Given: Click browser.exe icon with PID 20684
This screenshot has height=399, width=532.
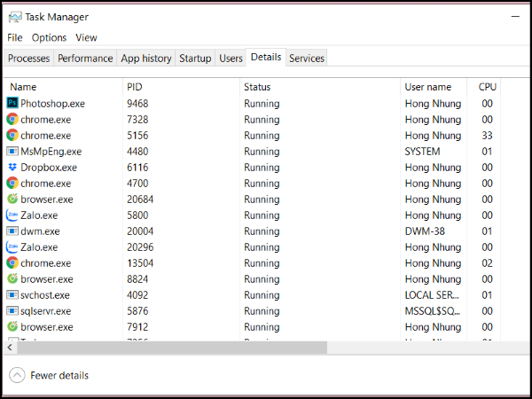Looking at the screenshot, I should (12, 199).
